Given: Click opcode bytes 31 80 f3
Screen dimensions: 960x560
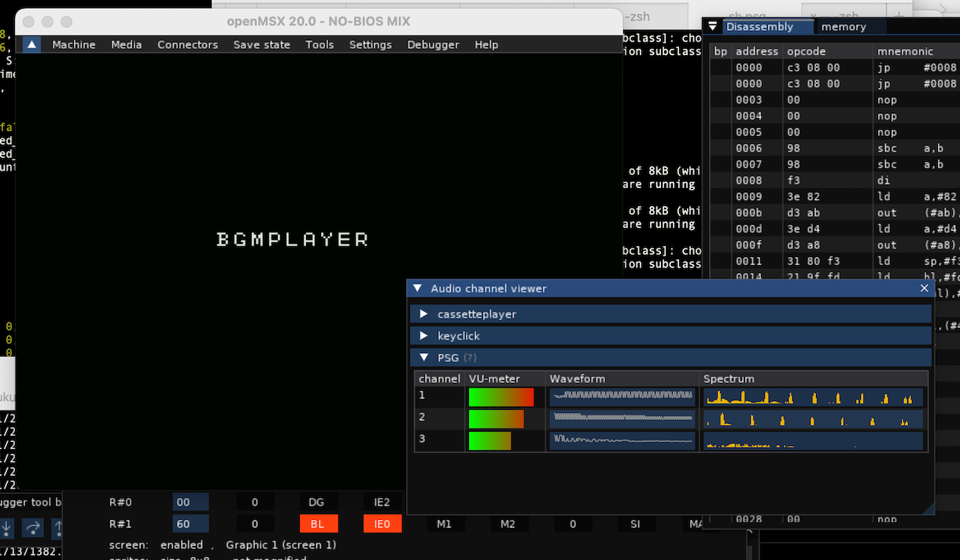Looking at the screenshot, I should pos(813,261).
